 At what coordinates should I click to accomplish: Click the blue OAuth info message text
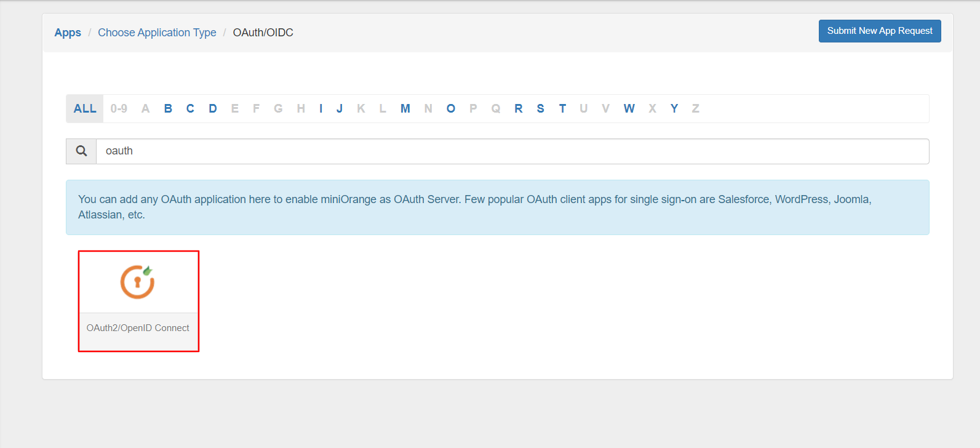click(474, 207)
